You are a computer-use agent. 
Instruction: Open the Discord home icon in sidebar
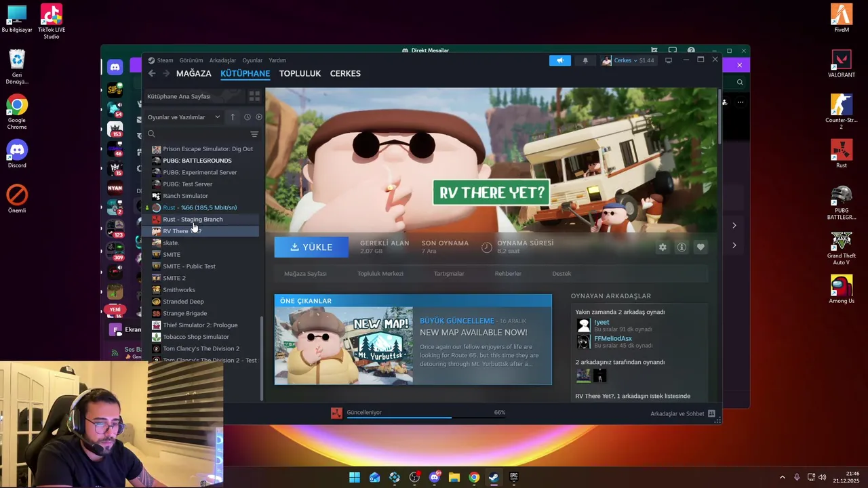pos(115,66)
